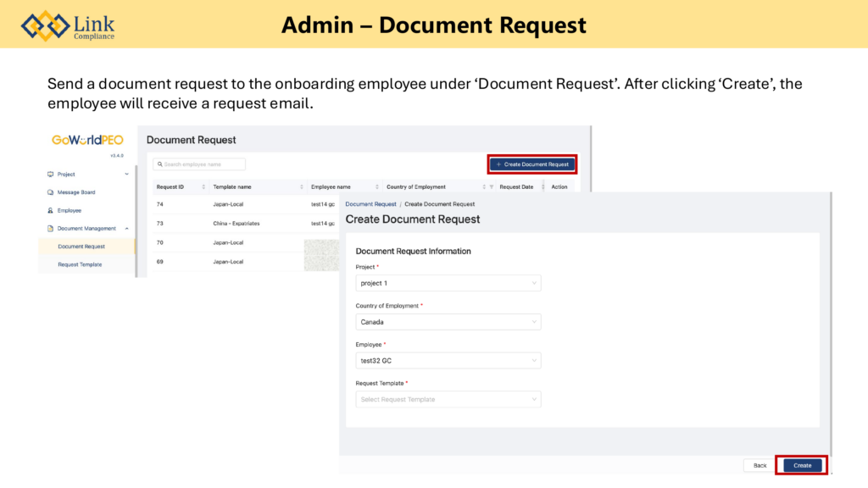Open the Employee dropdown showing test32 GC

pyautogui.click(x=448, y=361)
